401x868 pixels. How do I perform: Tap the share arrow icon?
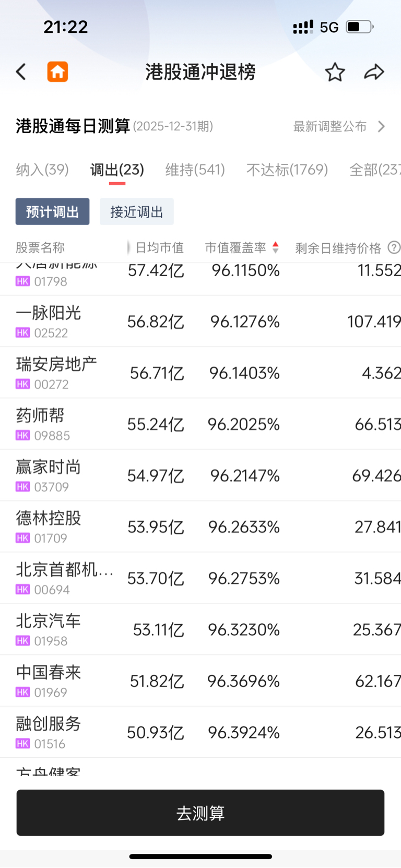coord(374,72)
